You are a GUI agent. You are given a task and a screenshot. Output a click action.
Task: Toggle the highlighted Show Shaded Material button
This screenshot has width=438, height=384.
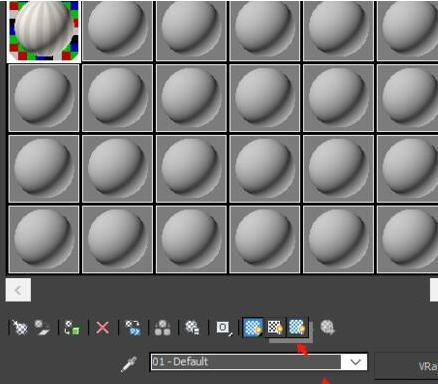pyautogui.click(x=253, y=327)
